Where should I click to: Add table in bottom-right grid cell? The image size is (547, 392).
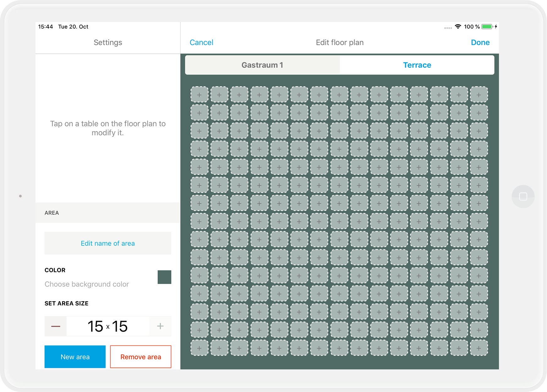479,348
